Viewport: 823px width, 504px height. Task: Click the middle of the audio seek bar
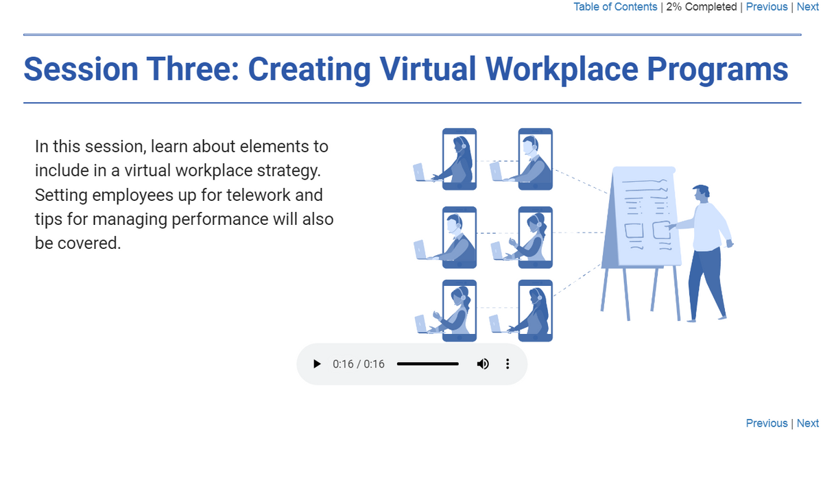coord(428,363)
